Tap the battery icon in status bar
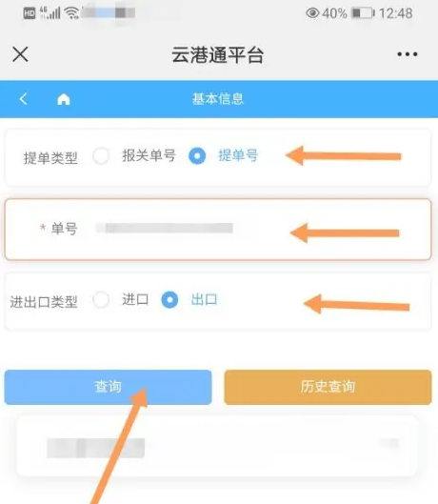 click(x=363, y=13)
